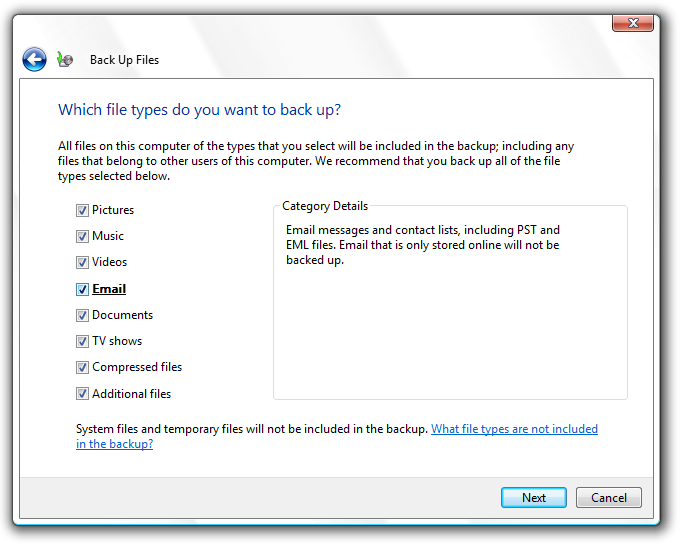Click the Next button
Screen dimensions: 681x544
point(534,498)
